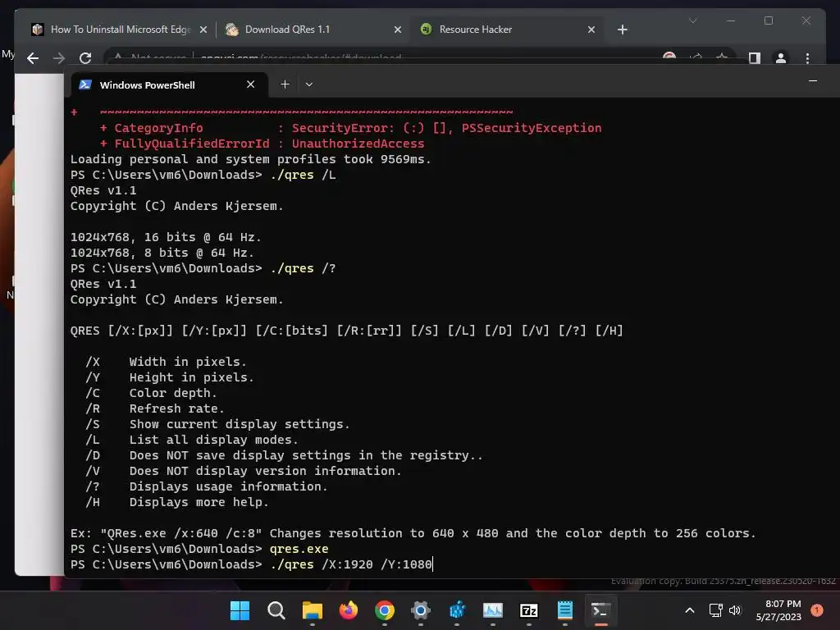Close the Windows PowerShell tab
The width and height of the screenshot is (840, 630).
[x=250, y=84]
